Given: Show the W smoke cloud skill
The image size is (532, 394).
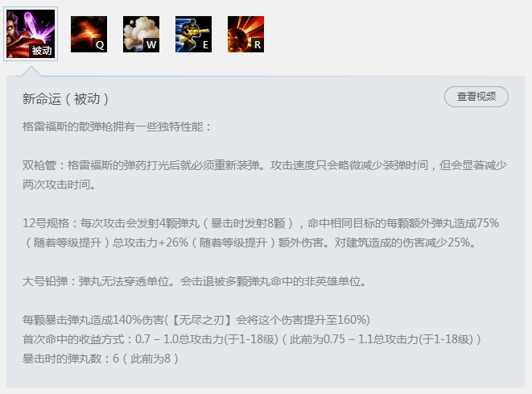Looking at the screenshot, I should point(141,35).
